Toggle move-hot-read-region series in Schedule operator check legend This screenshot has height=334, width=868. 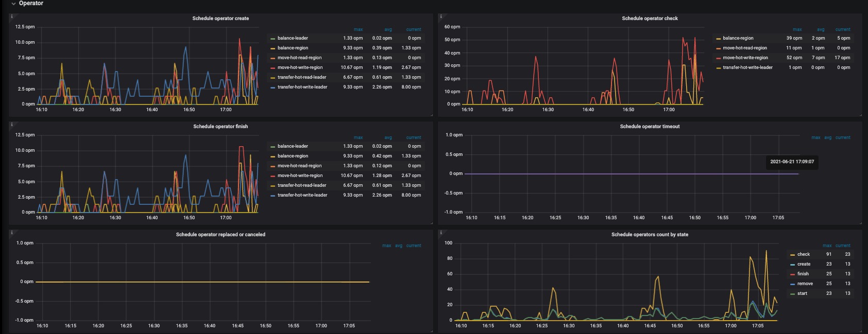tap(744, 48)
